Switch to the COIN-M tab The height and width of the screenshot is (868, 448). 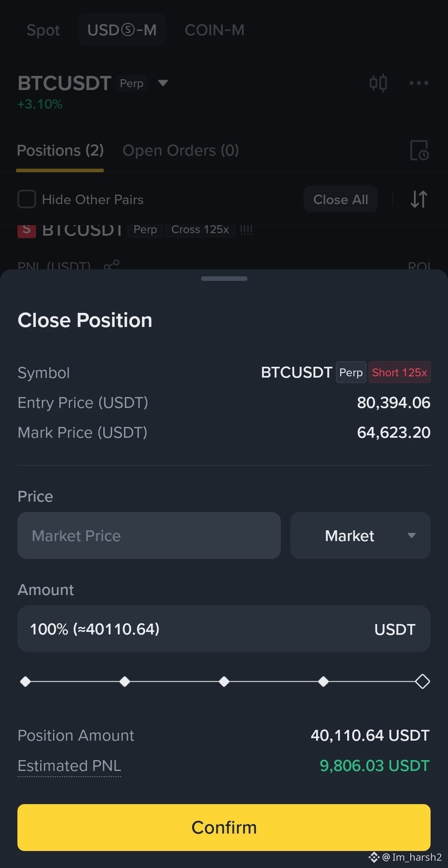tap(214, 30)
